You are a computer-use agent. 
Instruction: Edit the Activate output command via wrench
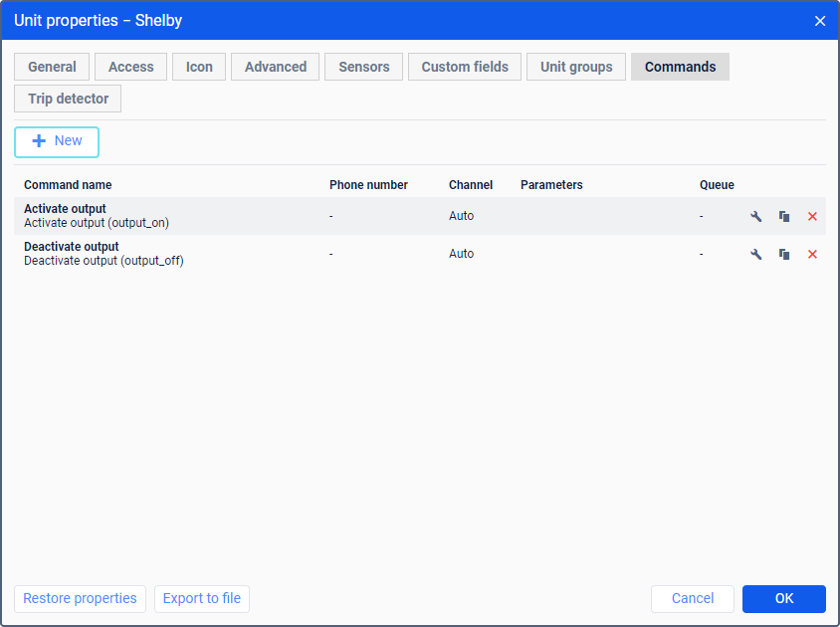point(755,217)
